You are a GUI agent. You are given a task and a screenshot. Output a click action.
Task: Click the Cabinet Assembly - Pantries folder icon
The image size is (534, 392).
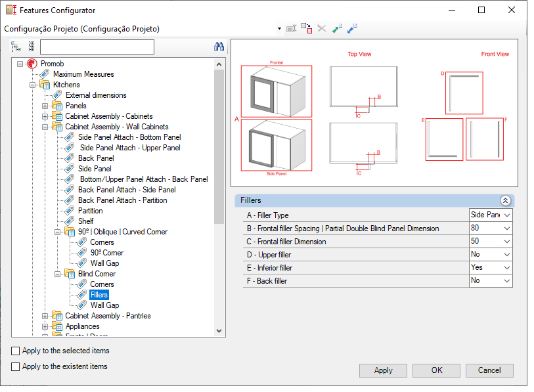point(57,316)
